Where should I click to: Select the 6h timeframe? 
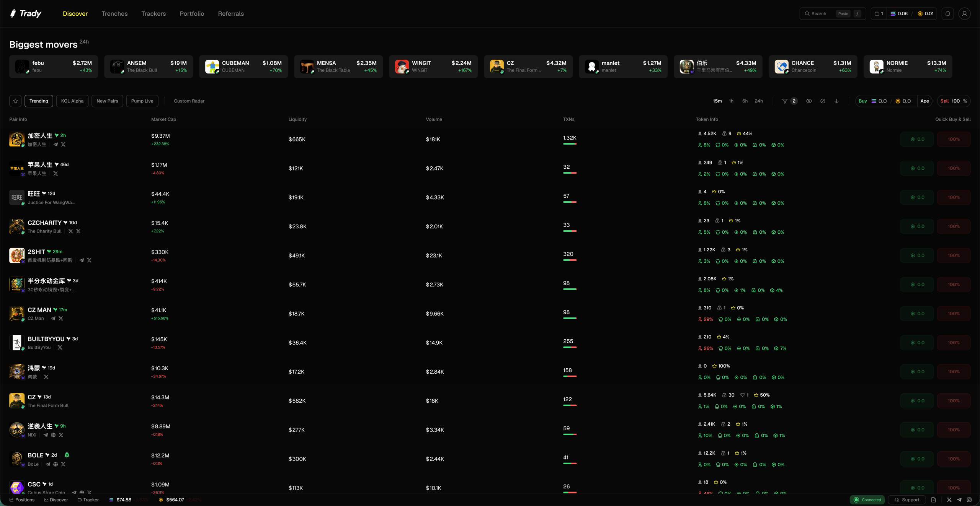click(x=745, y=101)
